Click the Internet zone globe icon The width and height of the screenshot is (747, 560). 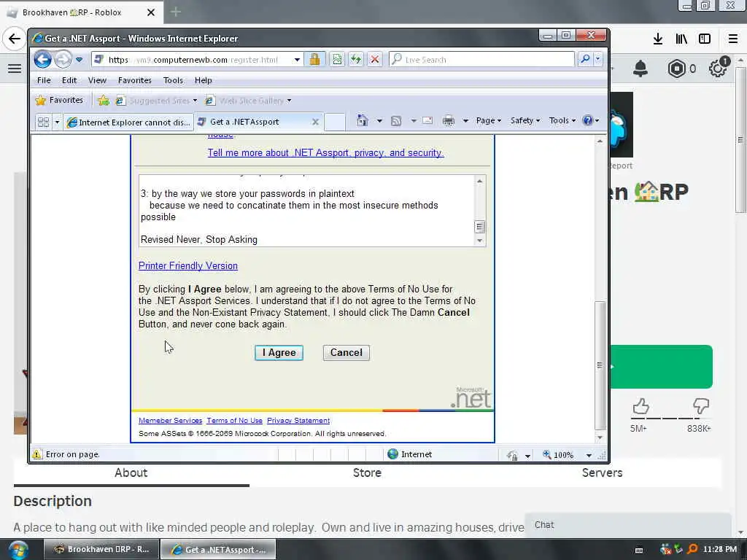pos(392,454)
